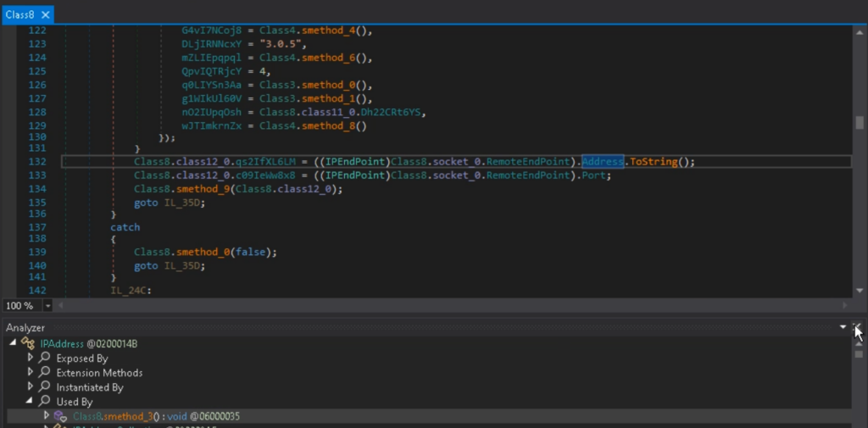This screenshot has width=868, height=428.
Task: Click the search icon next to Used By
Action: click(45, 402)
